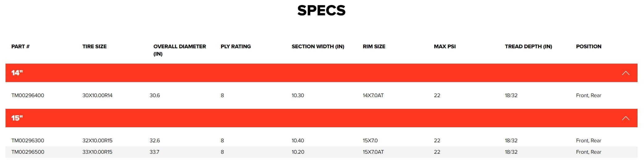Image resolution: width=644 pixels, height=162 pixels.
Task: Click the 14" red section header
Action: [x=321, y=73]
